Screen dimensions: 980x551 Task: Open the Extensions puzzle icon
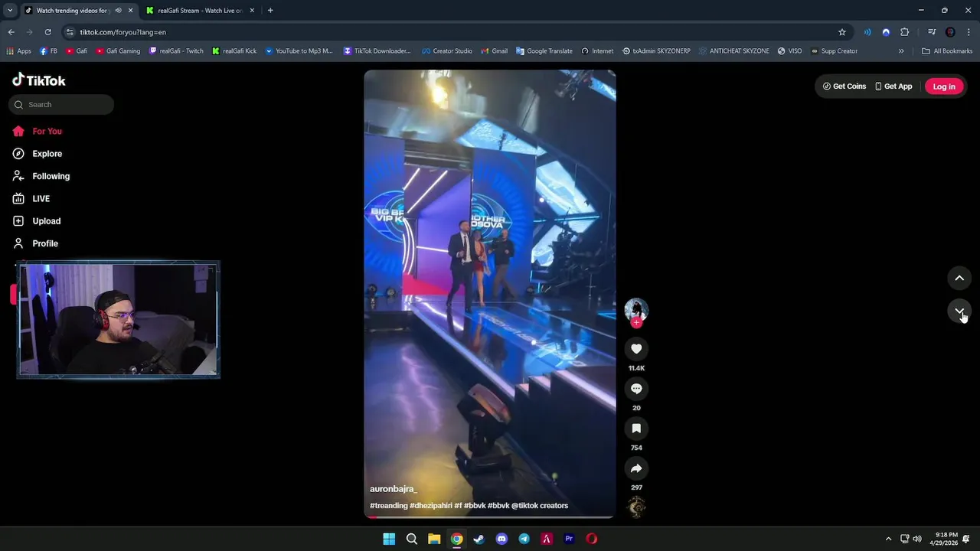coord(904,32)
